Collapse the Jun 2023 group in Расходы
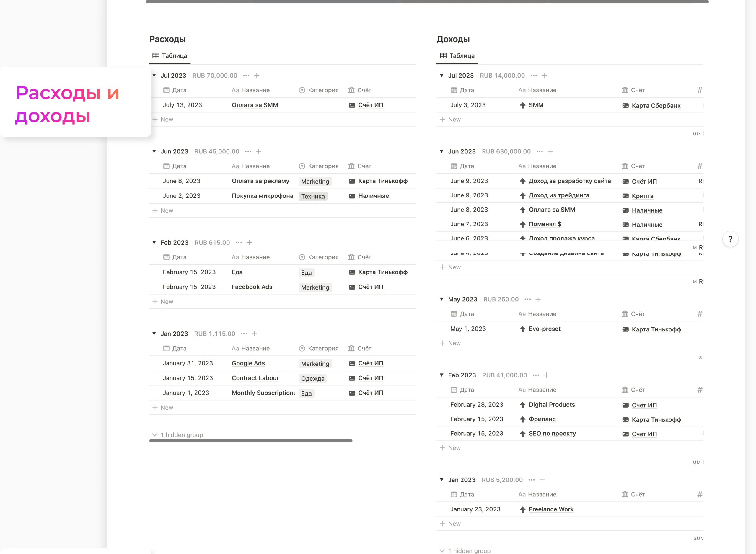This screenshot has width=756, height=554. pyautogui.click(x=154, y=151)
